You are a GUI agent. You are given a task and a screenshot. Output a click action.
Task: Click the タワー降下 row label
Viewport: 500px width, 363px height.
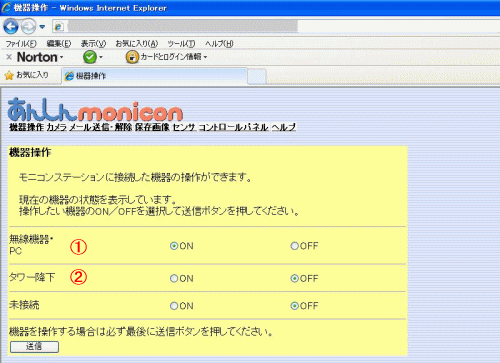[x=32, y=277]
